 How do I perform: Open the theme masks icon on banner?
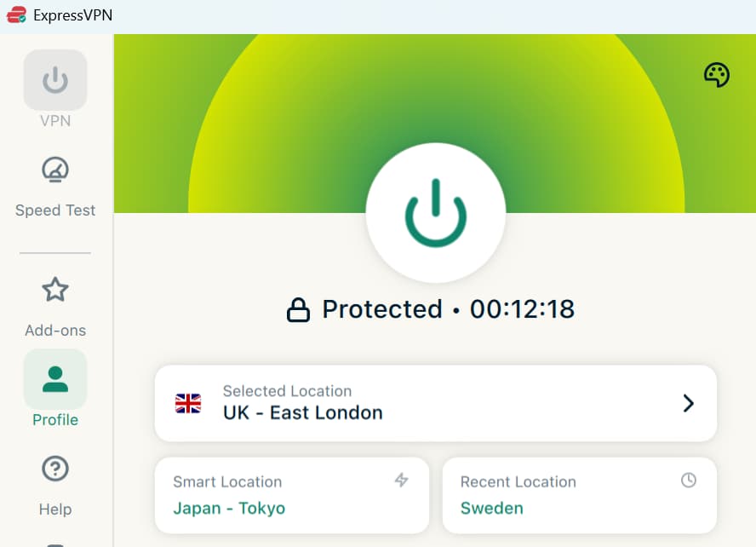[717, 74]
